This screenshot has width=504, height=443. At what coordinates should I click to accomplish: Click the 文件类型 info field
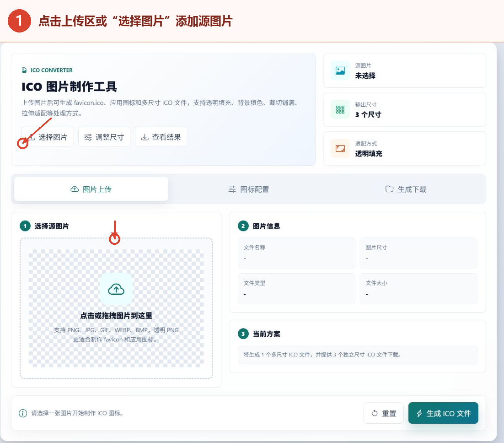pos(296,289)
